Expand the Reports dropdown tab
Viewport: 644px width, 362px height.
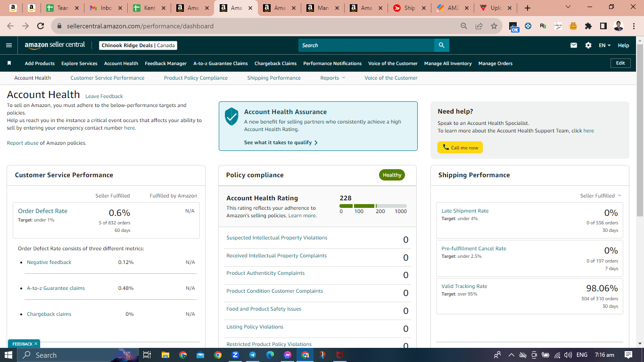(333, 78)
